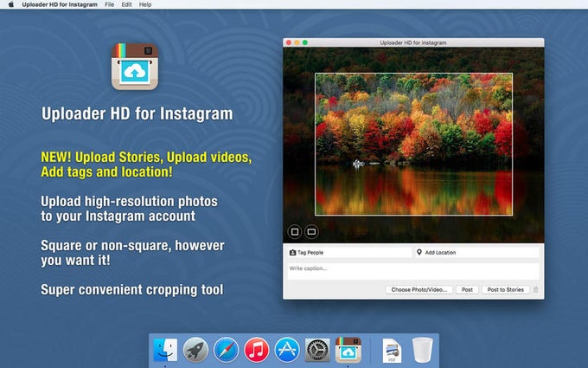Screen dimensions: 588x368
Task: Minimize the Uploader HD window
Action: point(297,42)
